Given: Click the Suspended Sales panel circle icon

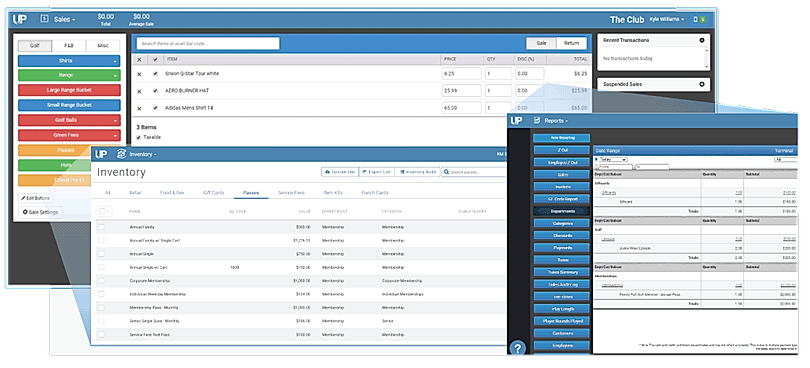Looking at the screenshot, I should click(x=702, y=84).
